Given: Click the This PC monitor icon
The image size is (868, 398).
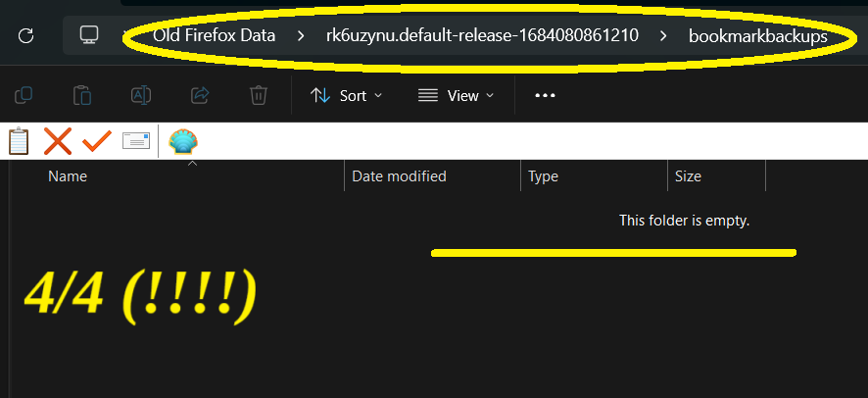Looking at the screenshot, I should [89, 36].
